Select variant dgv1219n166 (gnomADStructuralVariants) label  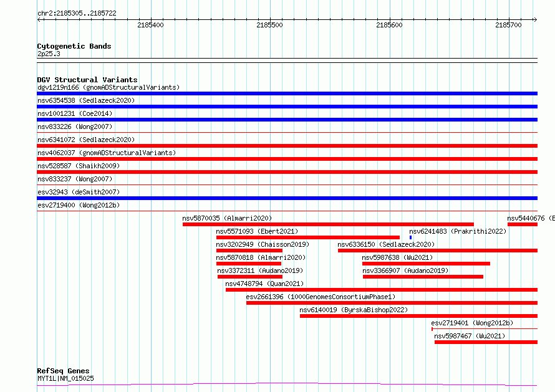coord(109,87)
